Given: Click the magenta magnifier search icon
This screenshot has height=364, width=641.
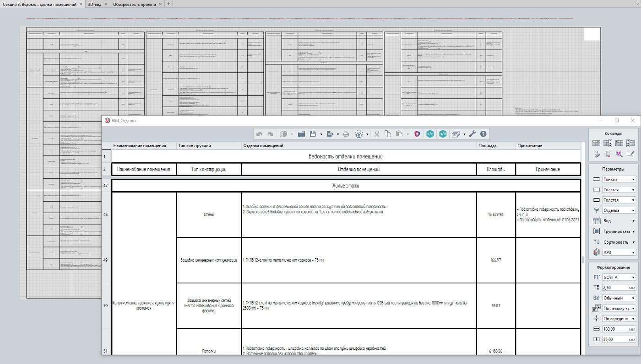Looking at the screenshot, I should (619, 154).
